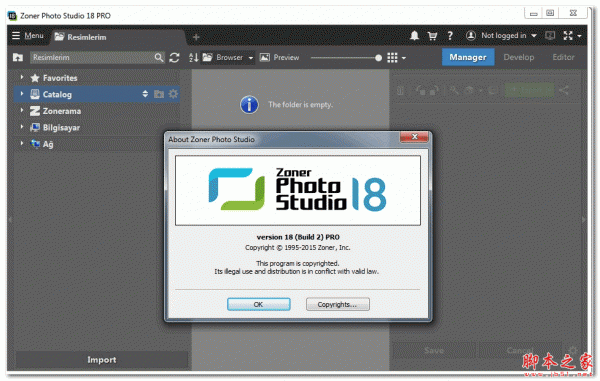Switch to full screen mode

point(568,36)
